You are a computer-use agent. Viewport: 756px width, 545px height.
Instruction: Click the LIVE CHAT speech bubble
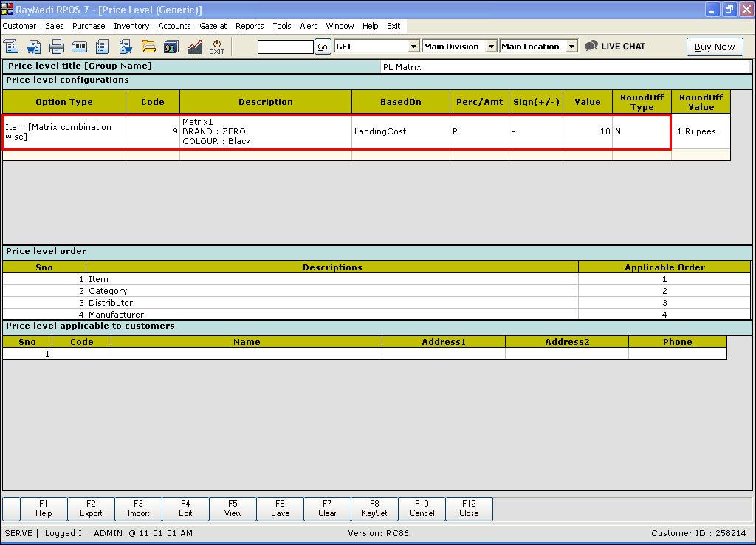(615, 46)
